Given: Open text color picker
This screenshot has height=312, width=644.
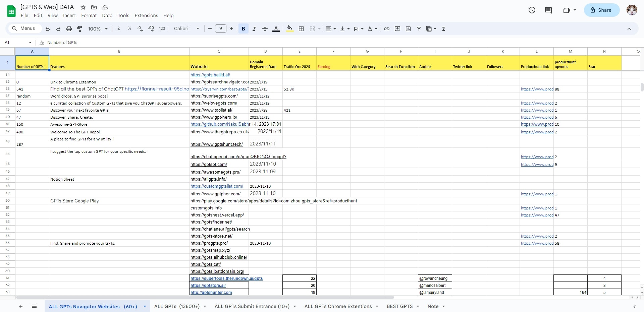Looking at the screenshot, I should (276, 29).
